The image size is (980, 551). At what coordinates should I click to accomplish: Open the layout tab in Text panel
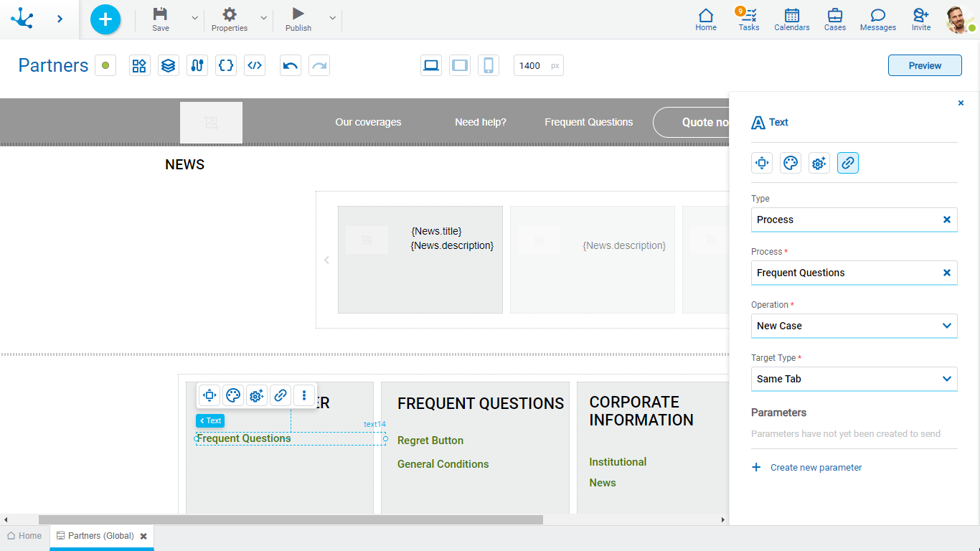[762, 163]
